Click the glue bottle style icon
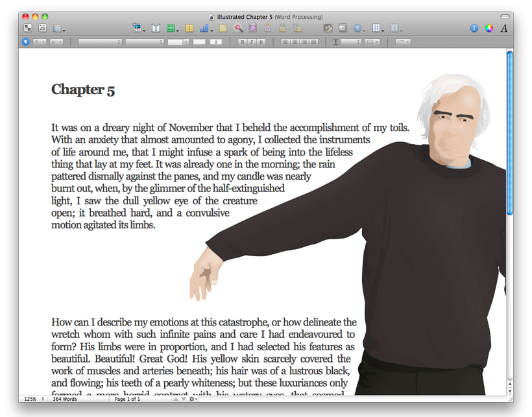Viewport: 532px width, 417px height. (268, 28)
